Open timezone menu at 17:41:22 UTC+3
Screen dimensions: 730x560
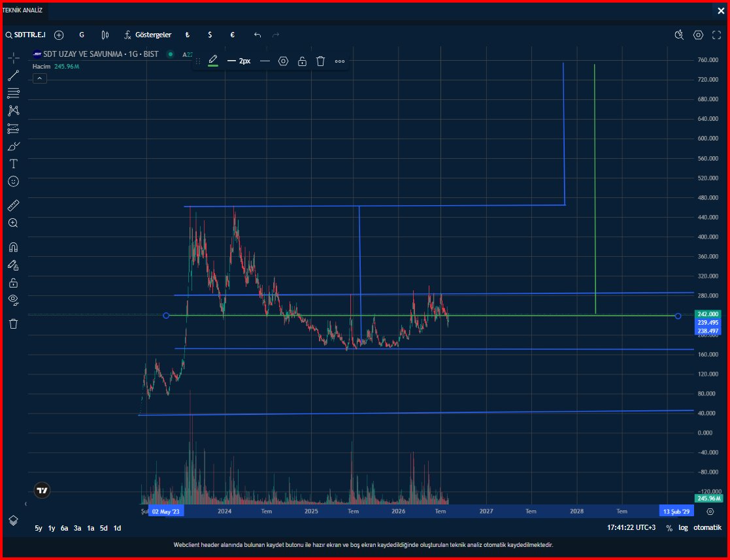(x=631, y=528)
